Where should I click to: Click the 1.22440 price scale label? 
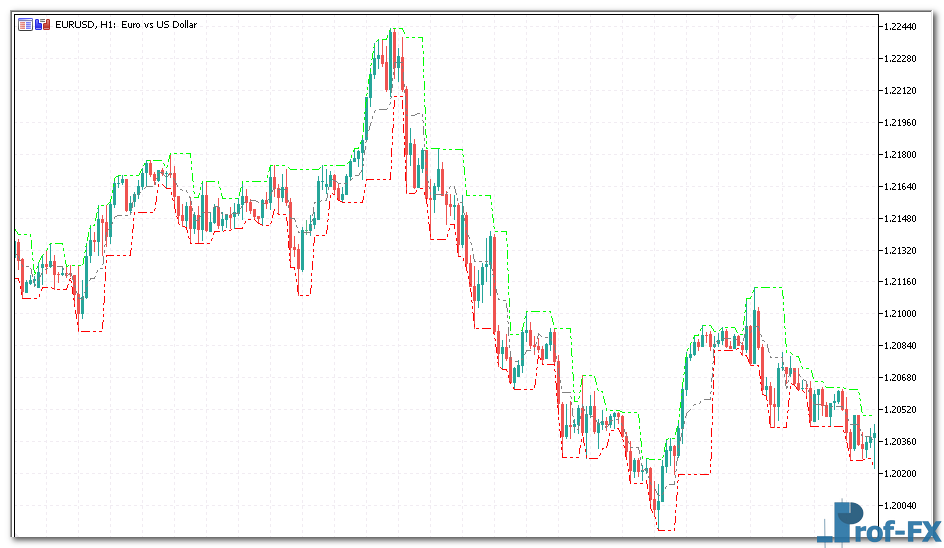902,27
